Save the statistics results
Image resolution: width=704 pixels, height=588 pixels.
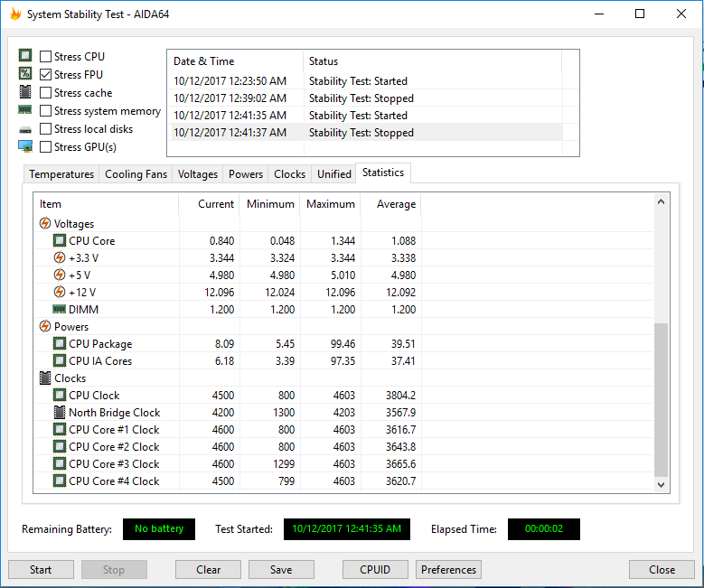281,569
